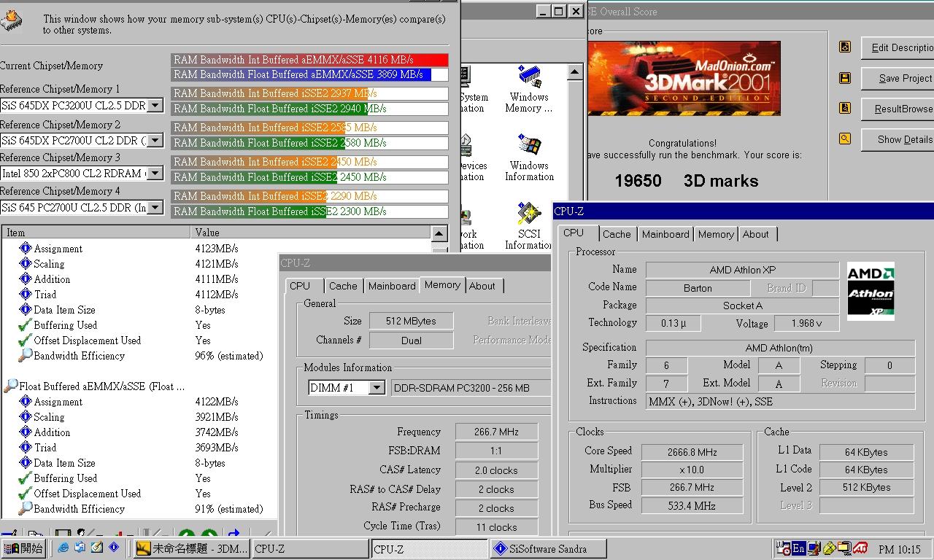The width and height of the screenshot is (934, 560).
Task: Click the checkmark icon beside Buffering Used in Int section
Action: click(x=26, y=324)
